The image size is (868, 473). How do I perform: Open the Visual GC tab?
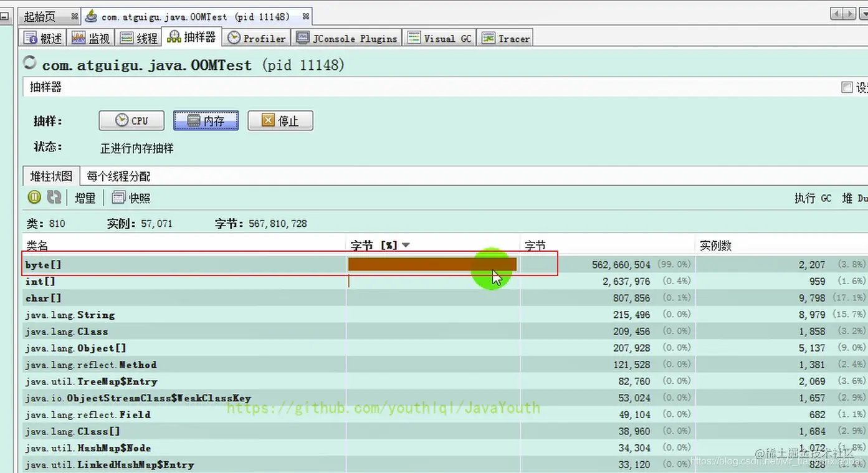pyautogui.click(x=439, y=38)
